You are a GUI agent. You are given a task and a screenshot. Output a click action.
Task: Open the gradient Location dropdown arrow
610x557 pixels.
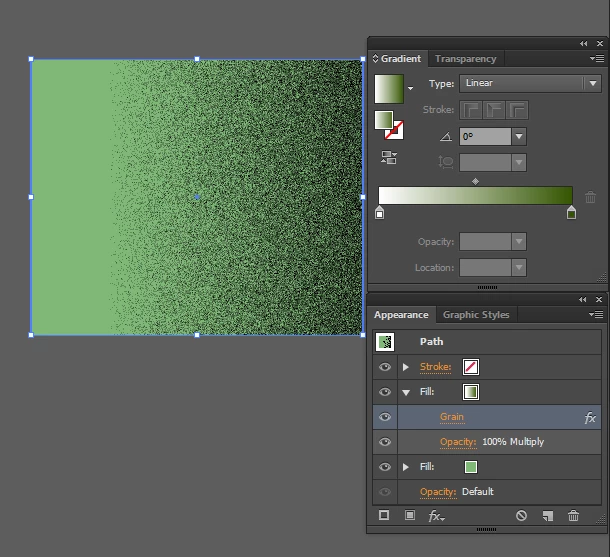(x=519, y=268)
